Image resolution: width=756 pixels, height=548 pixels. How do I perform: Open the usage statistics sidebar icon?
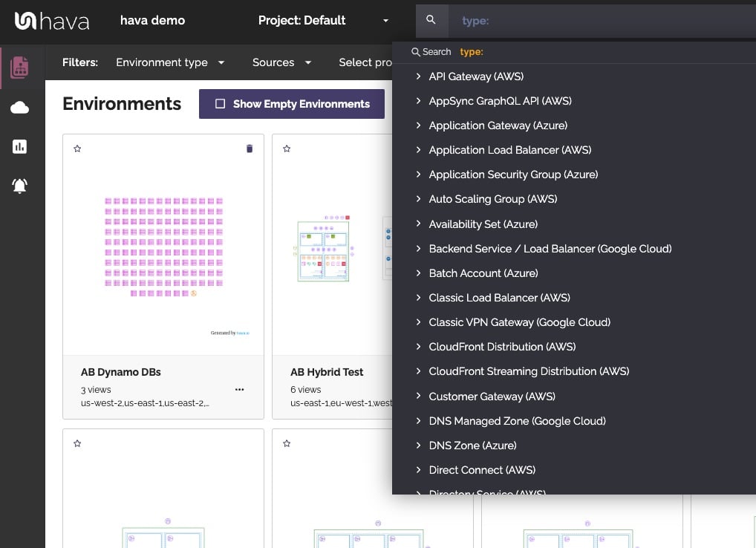(x=19, y=146)
